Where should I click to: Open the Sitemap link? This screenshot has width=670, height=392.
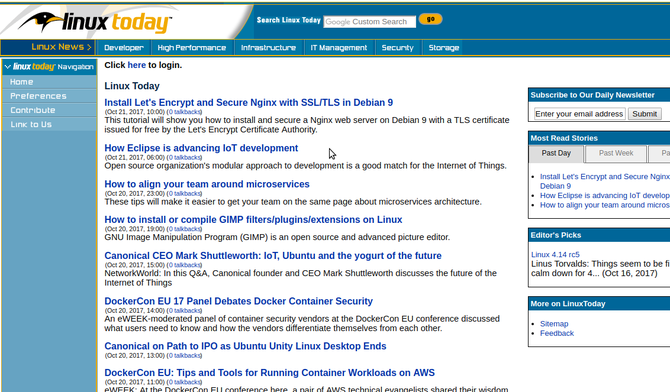[554, 324]
